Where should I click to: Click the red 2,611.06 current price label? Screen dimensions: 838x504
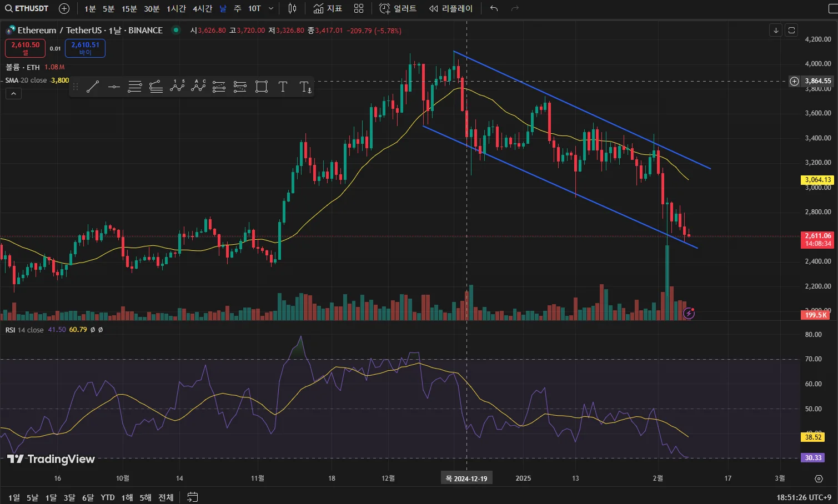818,240
